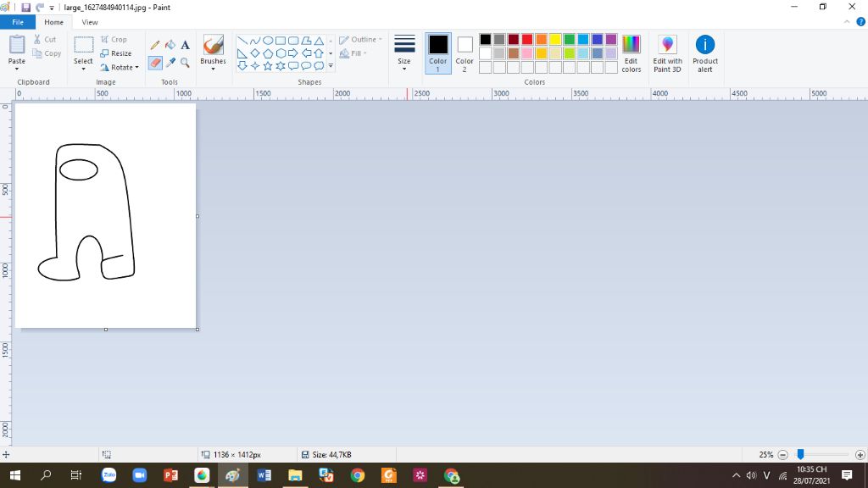This screenshot has height=488, width=868.
Task: Choose the Oval shape
Action: pyautogui.click(x=268, y=41)
